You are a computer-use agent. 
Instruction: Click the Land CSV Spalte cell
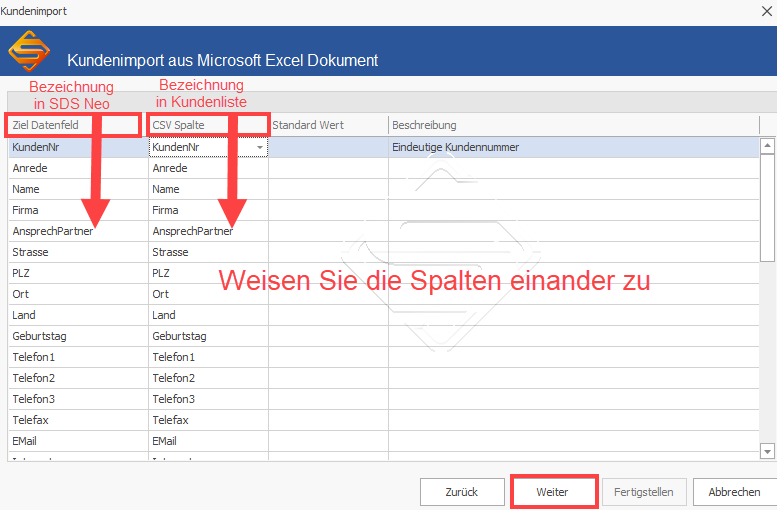pos(208,315)
